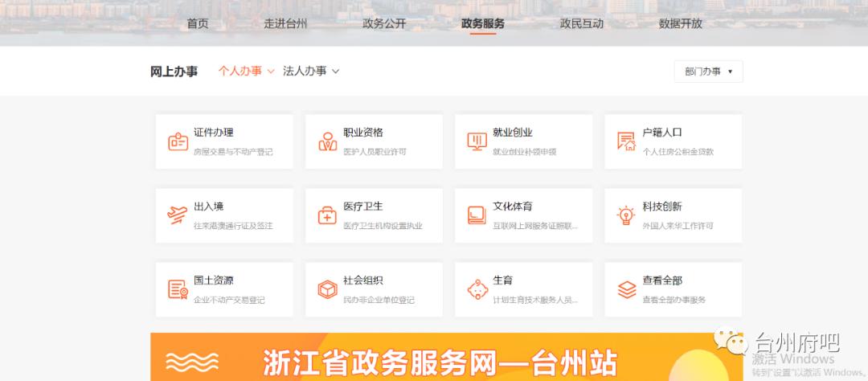The width and height of the screenshot is (868, 381).
Task: Open the 出入境 title link
Action: 209,207
